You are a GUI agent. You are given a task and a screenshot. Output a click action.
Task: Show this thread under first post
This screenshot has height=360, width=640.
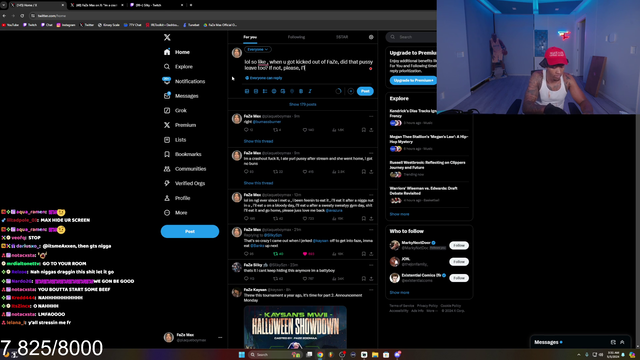click(x=258, y=141)
